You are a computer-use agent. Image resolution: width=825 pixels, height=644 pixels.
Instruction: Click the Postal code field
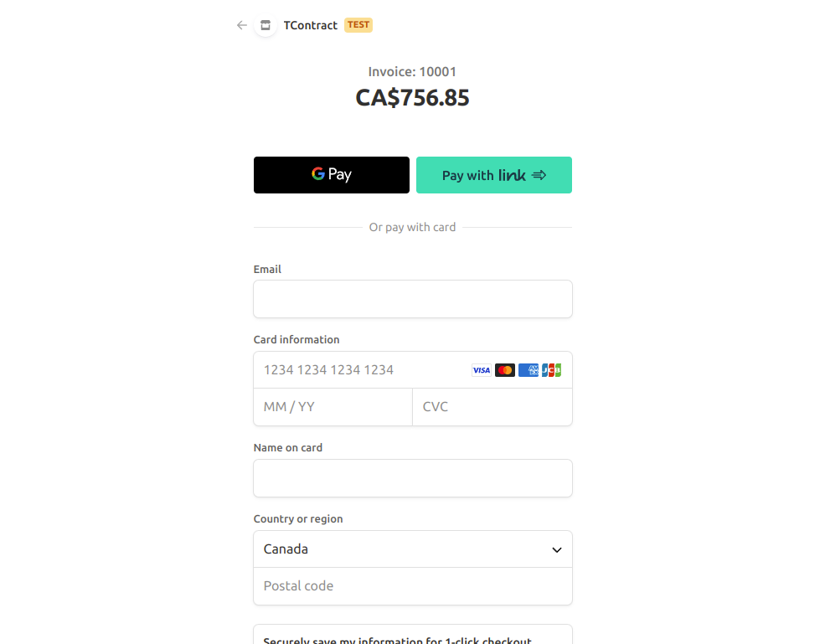[x=413, y=586]
